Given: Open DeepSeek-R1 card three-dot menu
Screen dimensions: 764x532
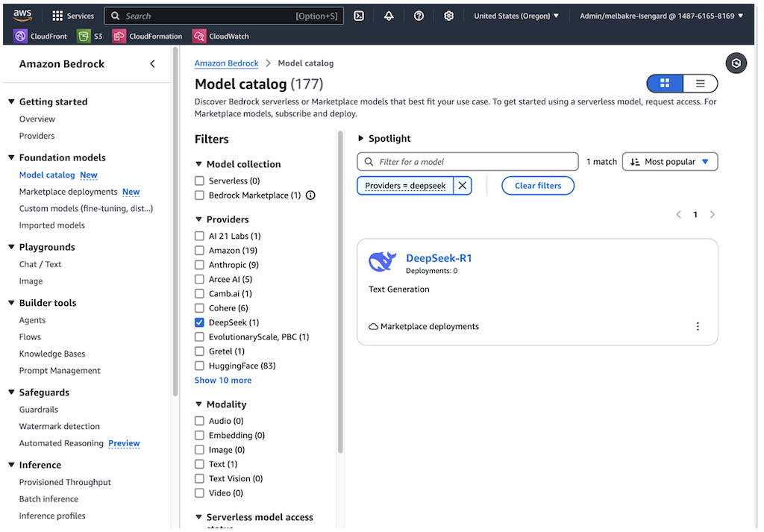Looking at the screenshot, I should point(698,326).
